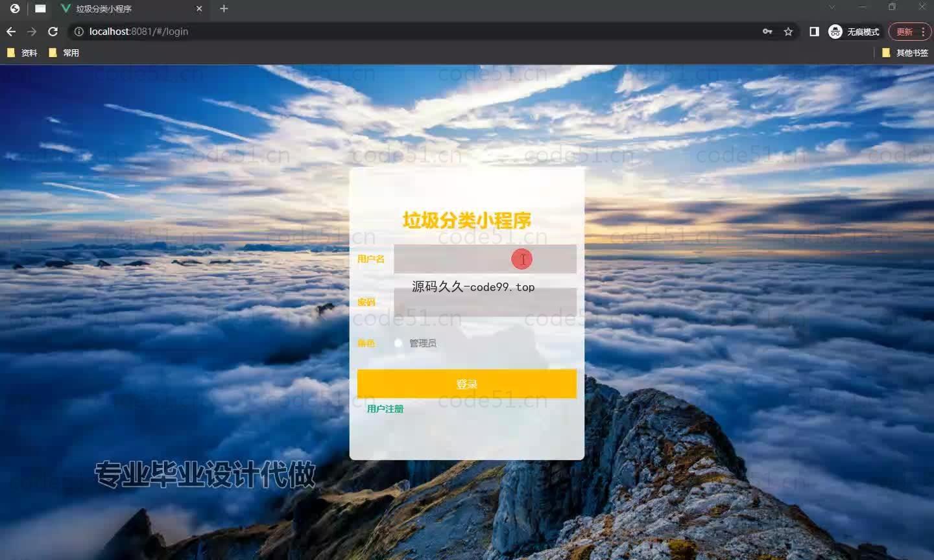
Task: Click the 用户注册 link
Action: point(385,409)
